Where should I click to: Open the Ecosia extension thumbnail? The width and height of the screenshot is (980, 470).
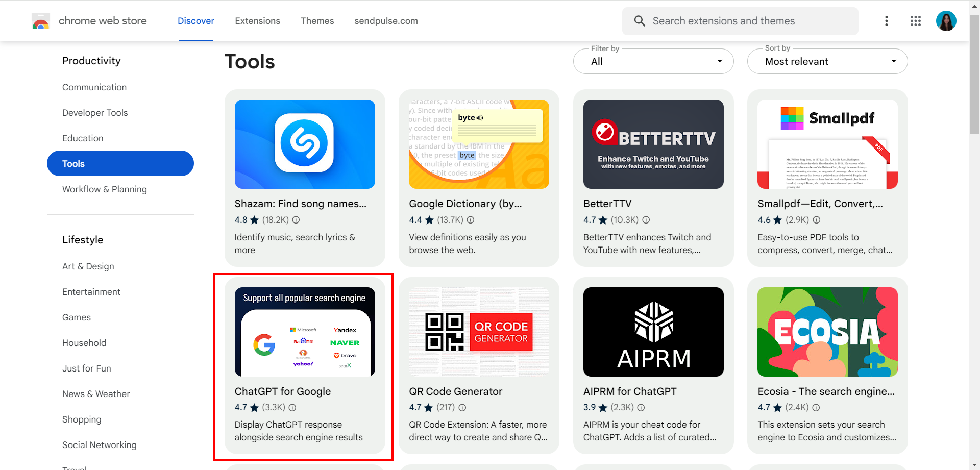pyautogui.click(x=827, y=332)
